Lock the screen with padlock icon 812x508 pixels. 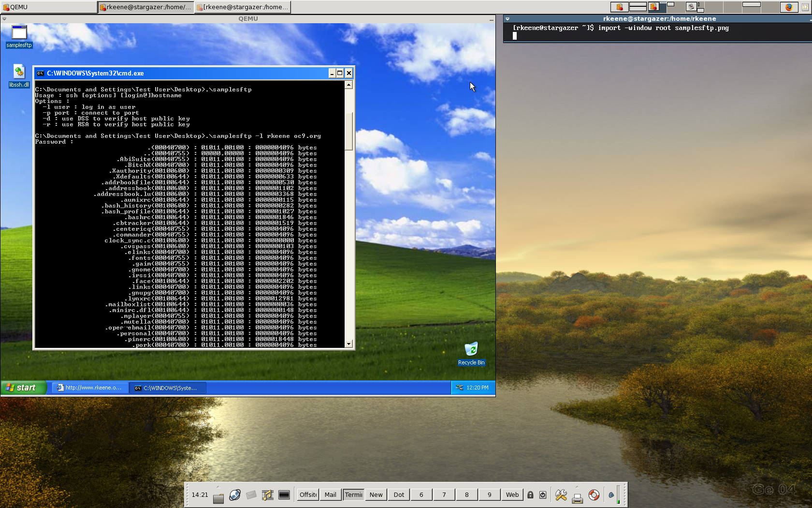pyautogui.click(x=530, y=495)
